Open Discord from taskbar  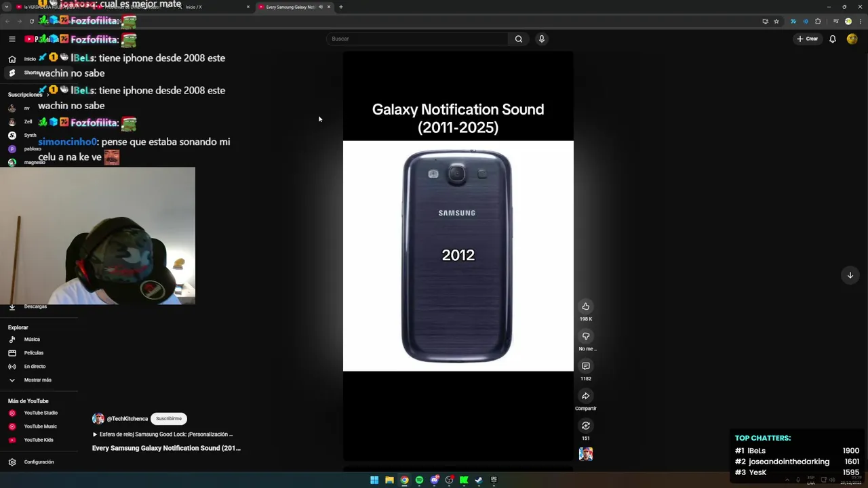pyautogui.click(x=434, y=480)
